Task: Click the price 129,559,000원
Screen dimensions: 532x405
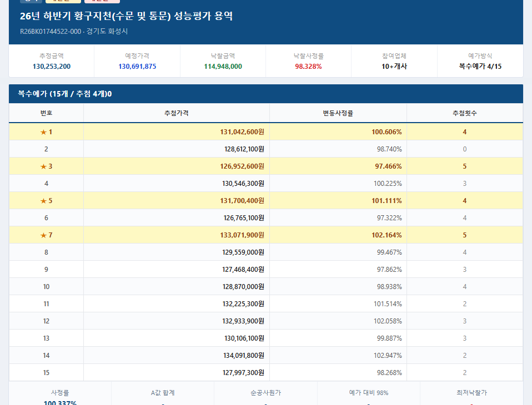Action: tap(243, 252)
